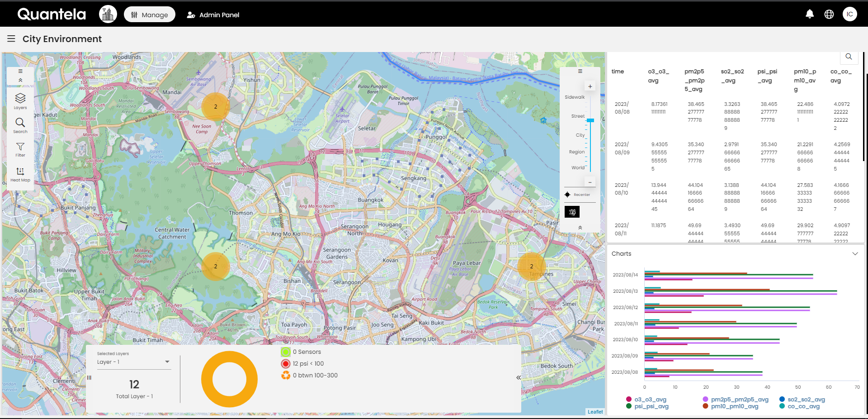Set zoom level to Sidewalk
868x419 pixels.
[575, 97]
